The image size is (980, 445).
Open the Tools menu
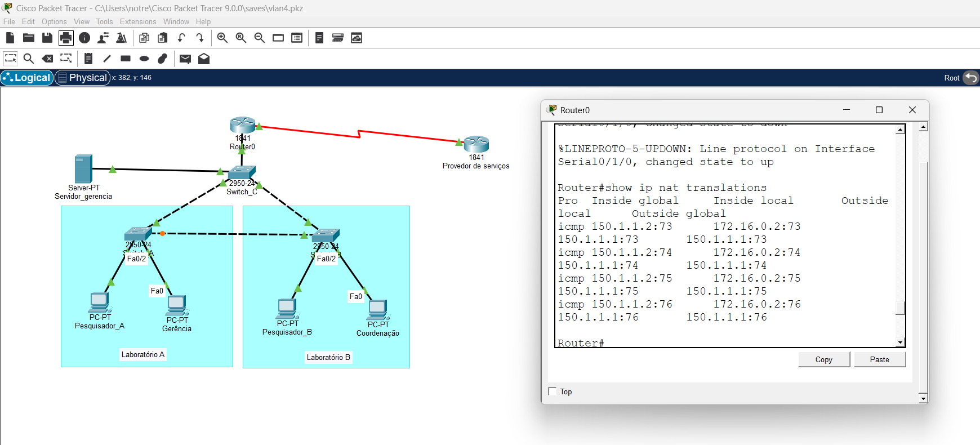[x=105, y=21]
